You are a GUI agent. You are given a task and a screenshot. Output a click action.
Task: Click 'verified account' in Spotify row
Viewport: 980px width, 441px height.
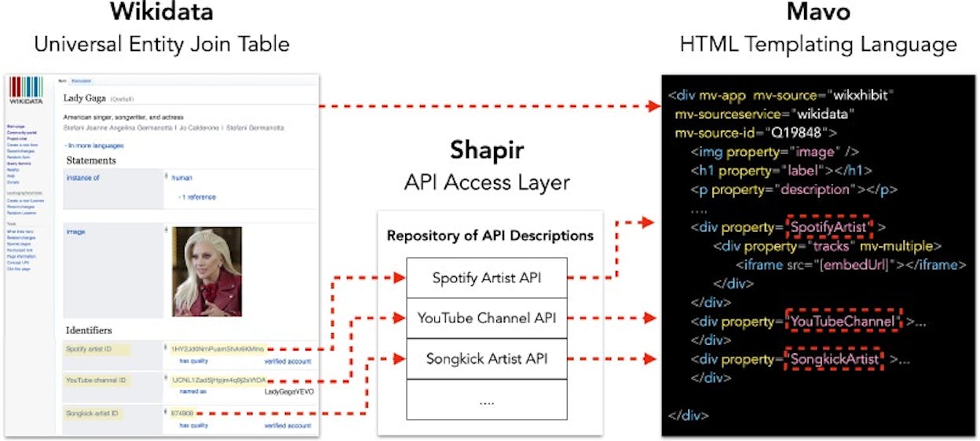pos(287,361)
